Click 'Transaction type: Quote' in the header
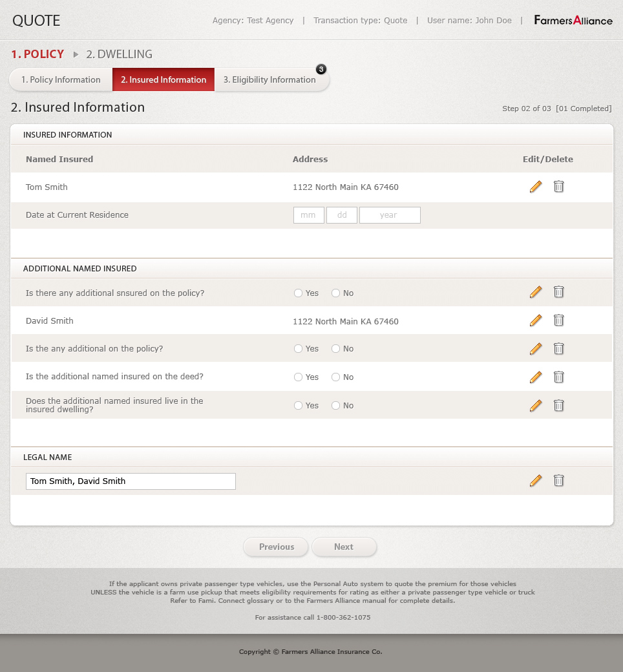This screenshot has height=672, width=623. (x=361, y=21)
